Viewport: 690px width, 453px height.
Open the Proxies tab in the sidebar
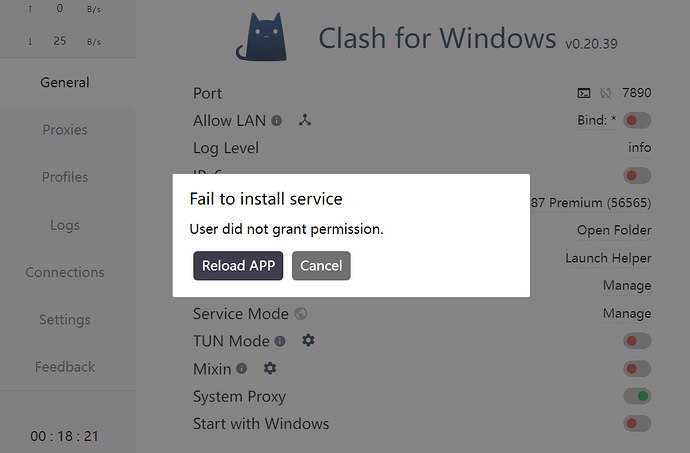click(65, 130)
